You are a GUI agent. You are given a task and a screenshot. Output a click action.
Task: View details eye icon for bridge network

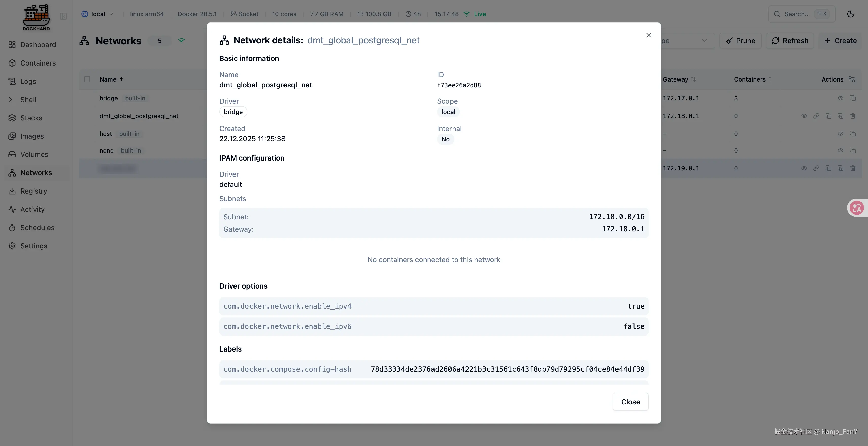840,98
